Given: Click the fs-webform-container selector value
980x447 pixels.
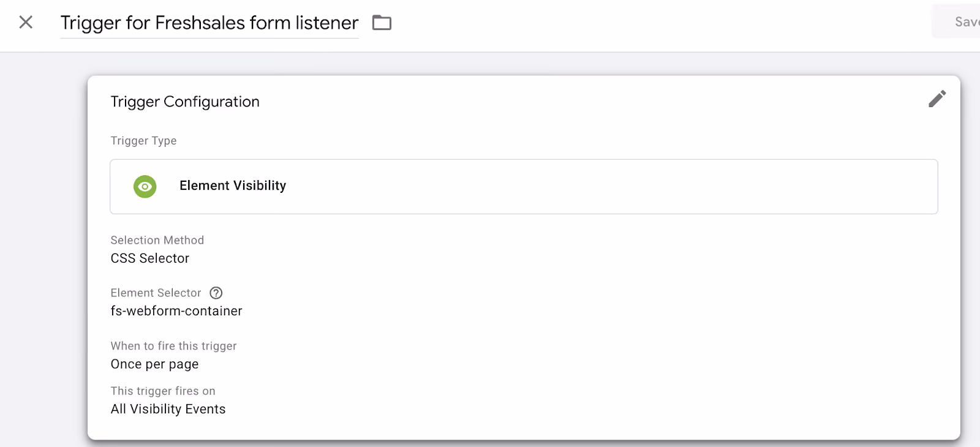Looking at the screenshot, I should point(176,311).
